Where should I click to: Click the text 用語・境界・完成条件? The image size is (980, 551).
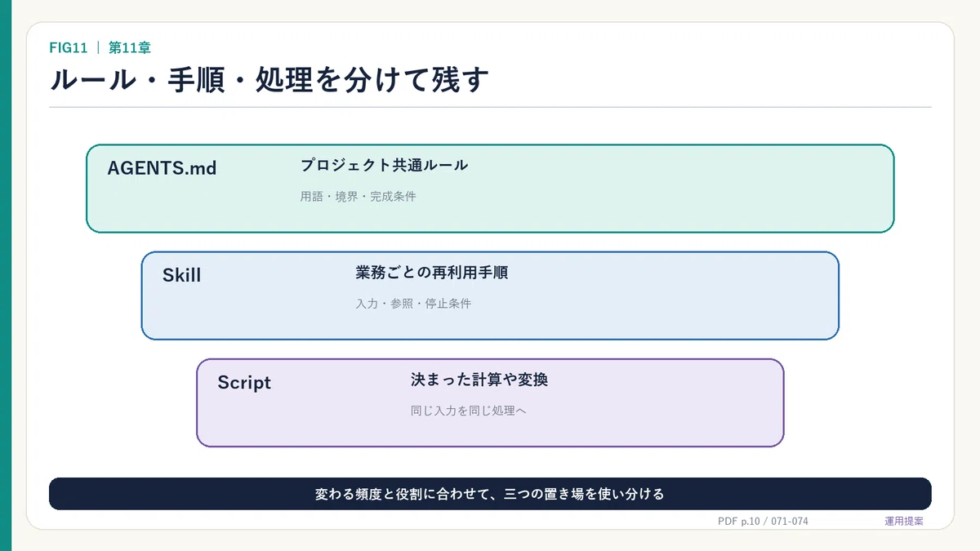358,197
